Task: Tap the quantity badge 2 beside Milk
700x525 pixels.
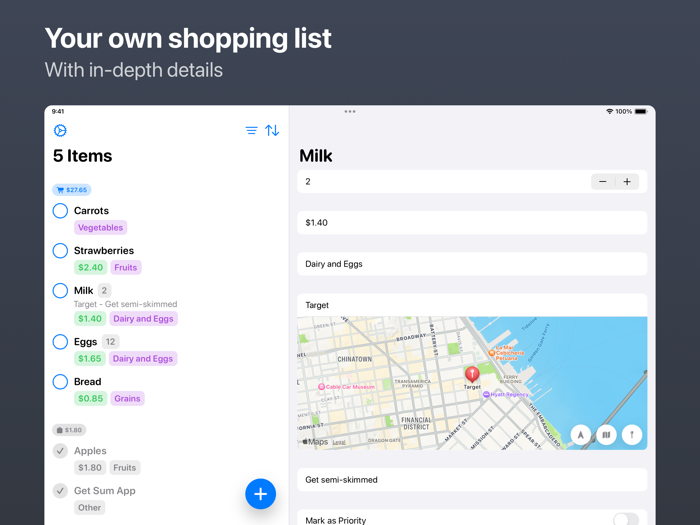Action: 104,291
